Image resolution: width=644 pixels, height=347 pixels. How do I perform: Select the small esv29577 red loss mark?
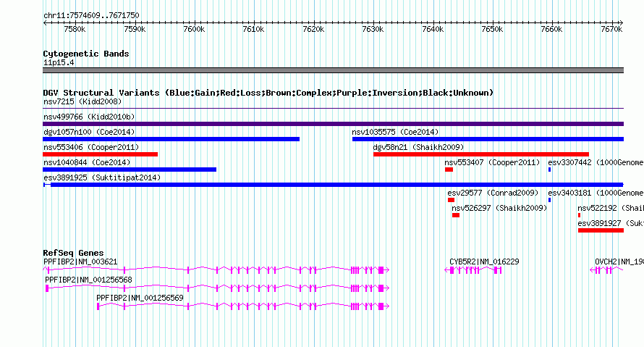pos(451,200)
